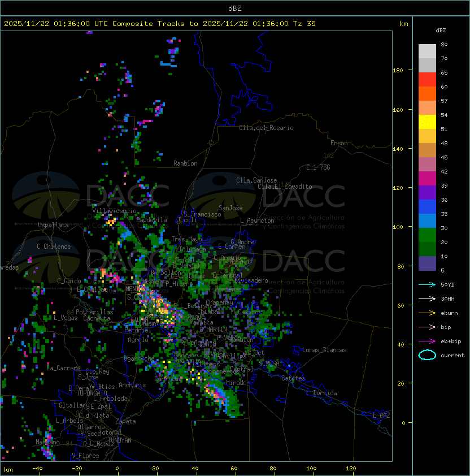Screen dimensions: 470x476
Task: Click the 'TUNUYAN' map label
Action: [x=120, y=440]
